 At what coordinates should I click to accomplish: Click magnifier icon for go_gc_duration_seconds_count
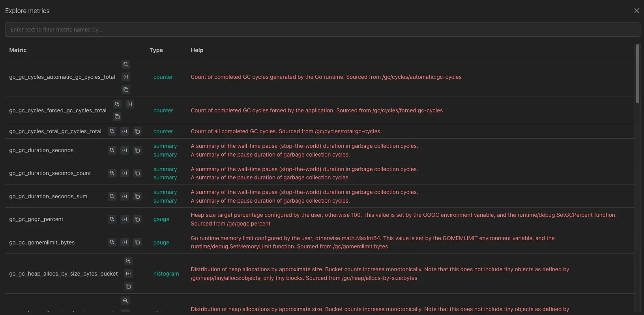point(112,173)
